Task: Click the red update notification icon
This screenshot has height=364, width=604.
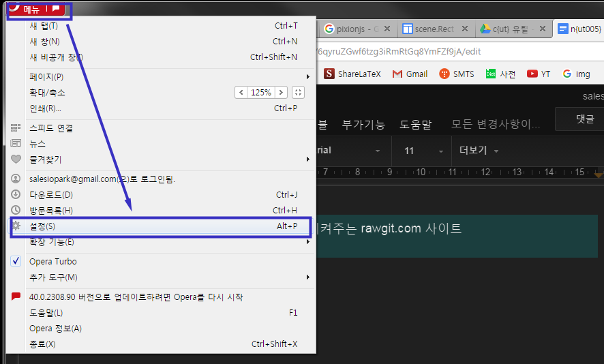Action: tap(16, 297)
